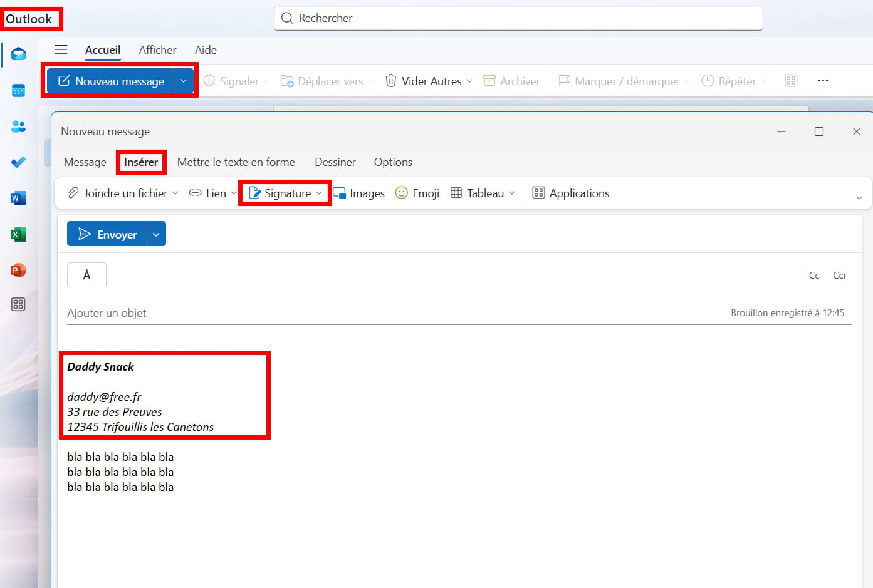Open the Envoyer split-button arrow
The width and height of the screenshot is (873, 588).
click(156, 234)
